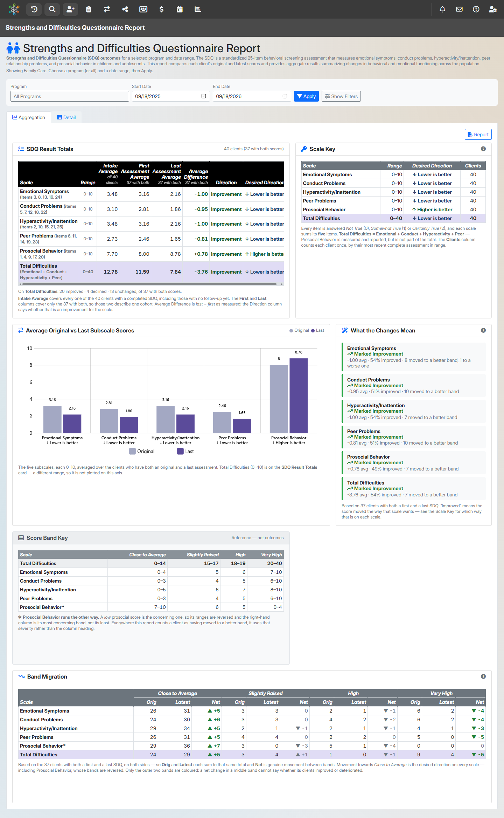
Task: Click the What the Changes Mean info icon
Action: coord(483,330)
